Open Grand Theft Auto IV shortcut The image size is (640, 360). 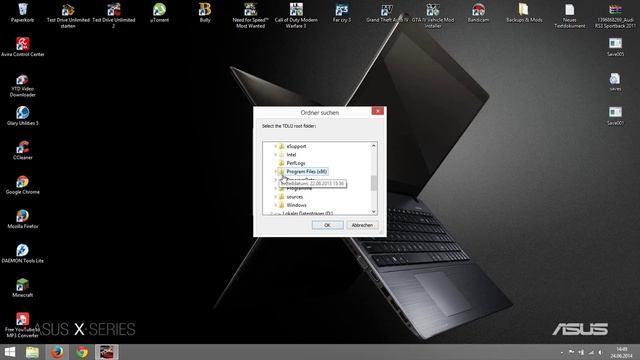387,12
